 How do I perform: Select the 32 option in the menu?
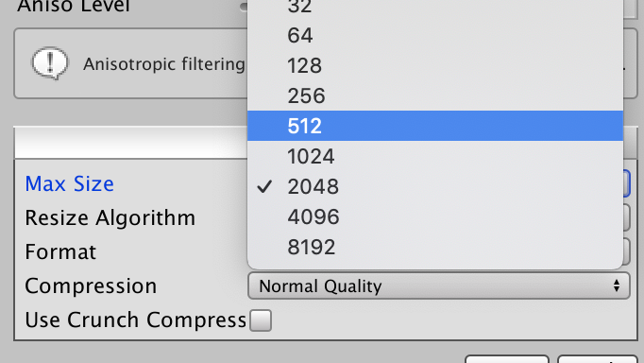click(x=435, y=9)
